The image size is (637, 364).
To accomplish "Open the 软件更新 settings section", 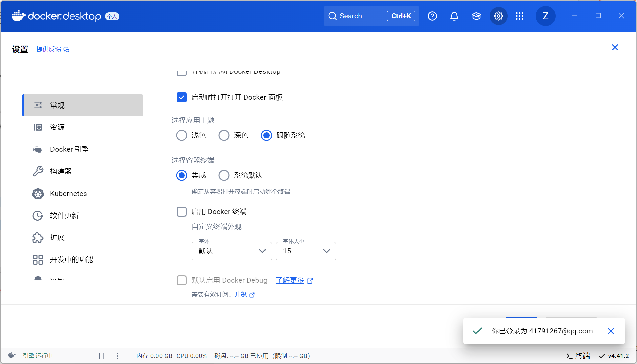I will pyautogui.click(x=83, y=216).
